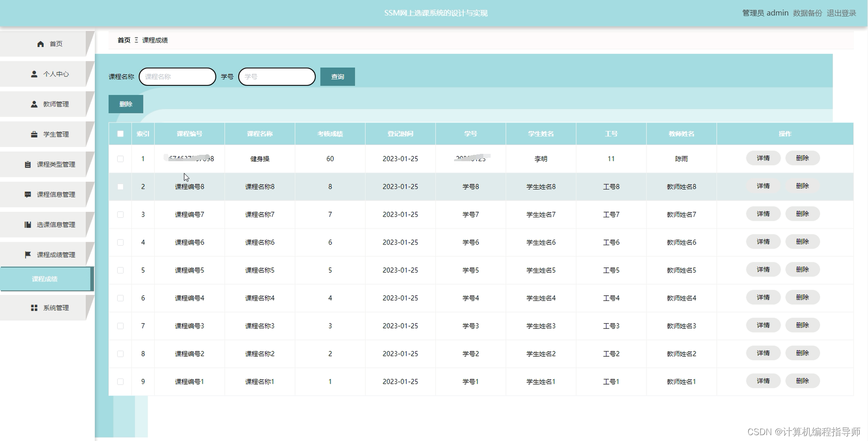This screenshot has width=868, height=441.
Task: Click the 教师管理 person icon
Action: point(34,104)
